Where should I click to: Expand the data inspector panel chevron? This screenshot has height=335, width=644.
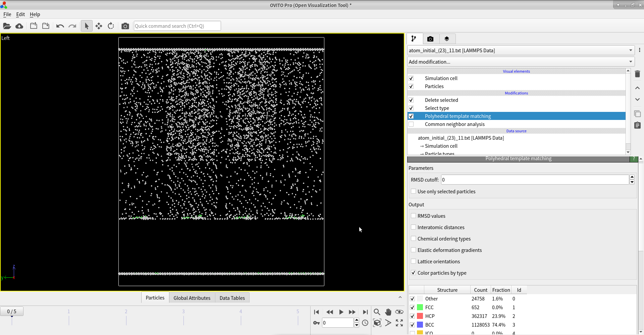[400, 297]
